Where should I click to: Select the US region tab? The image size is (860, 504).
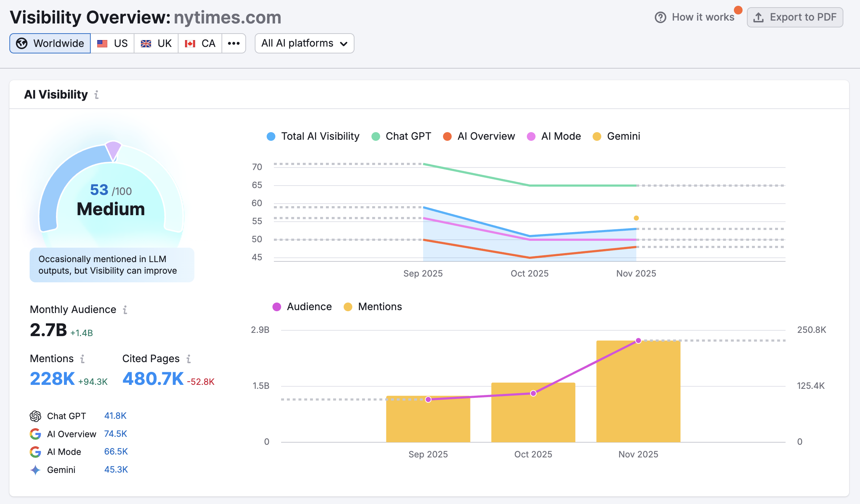point(112,43)
